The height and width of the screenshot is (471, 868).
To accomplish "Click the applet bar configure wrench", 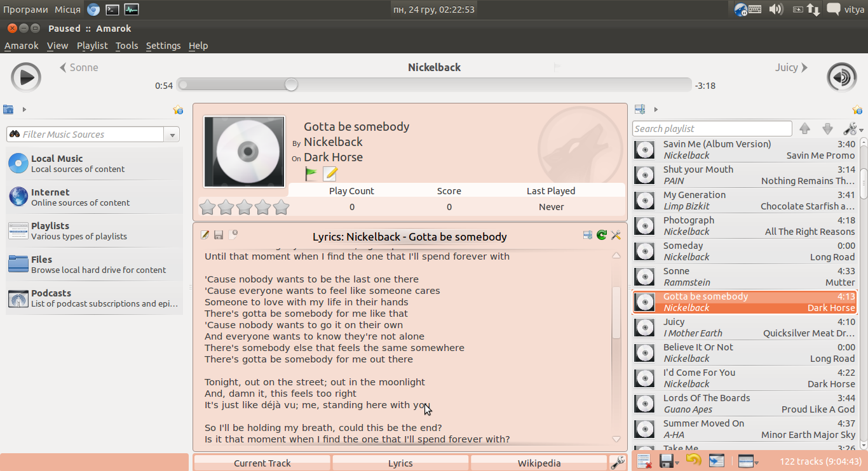I will pyautogui.click(x=616, y=463).
